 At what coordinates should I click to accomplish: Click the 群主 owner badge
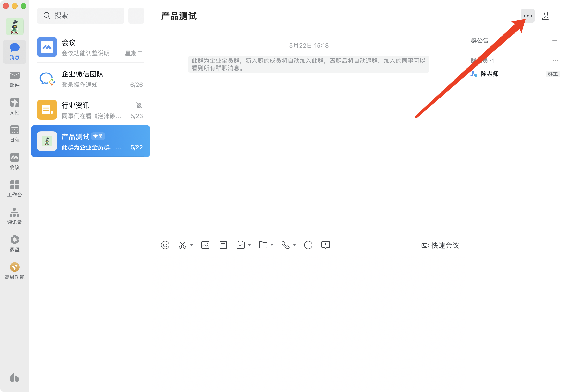(x=553, y=74)
